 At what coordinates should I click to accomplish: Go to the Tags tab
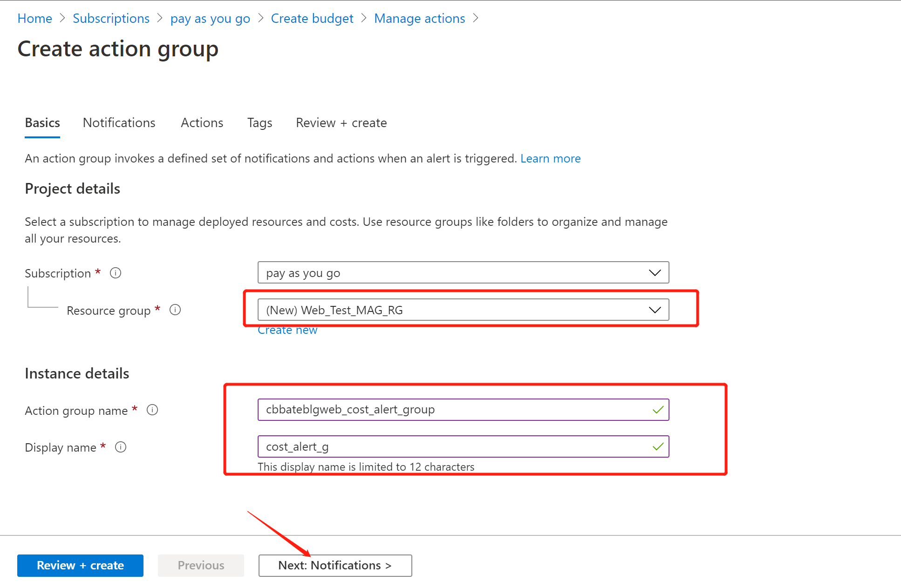(x=259, y=123)
